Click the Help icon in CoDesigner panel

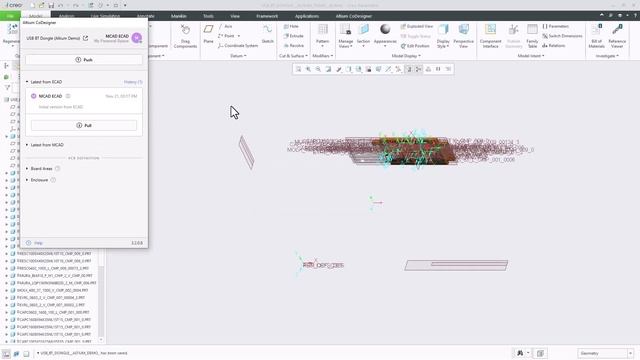pos(29,243)
